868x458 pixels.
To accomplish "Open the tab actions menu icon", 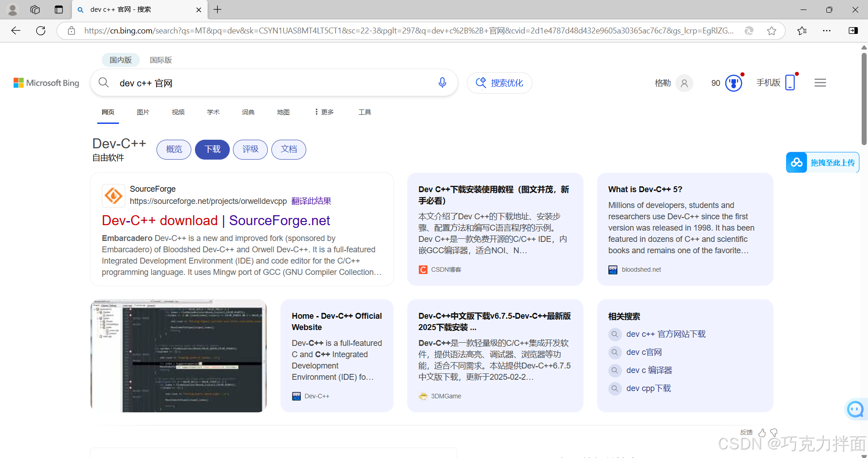I will point(59,9).
